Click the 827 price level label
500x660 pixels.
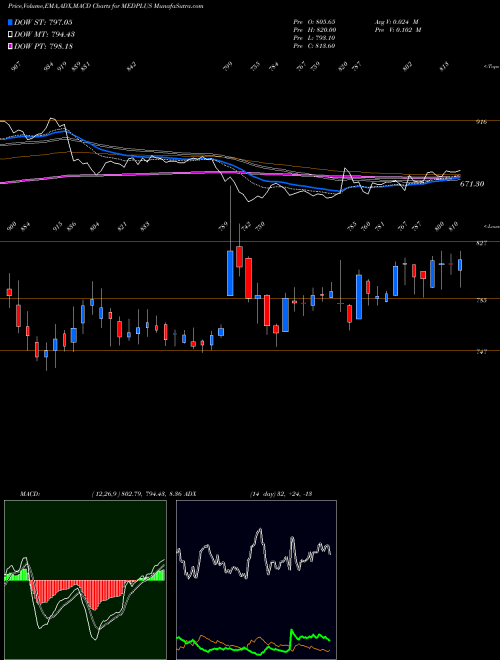tap(482, 243)
